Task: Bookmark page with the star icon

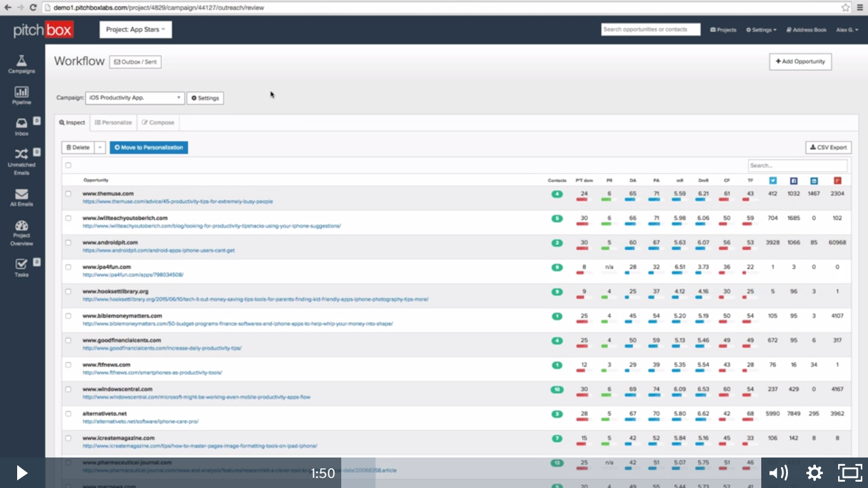Action: click(x=845, y=8)
